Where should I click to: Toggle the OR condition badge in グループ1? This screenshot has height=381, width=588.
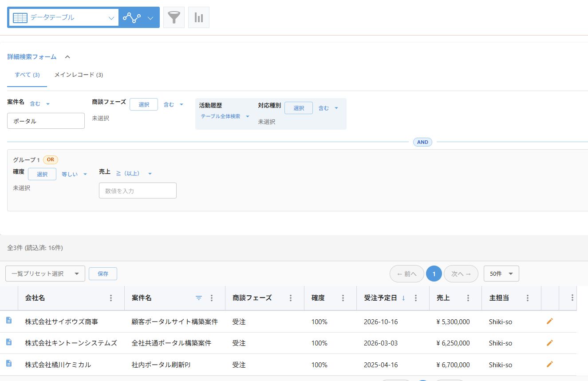pyautogui.click(x=50, y=159)
